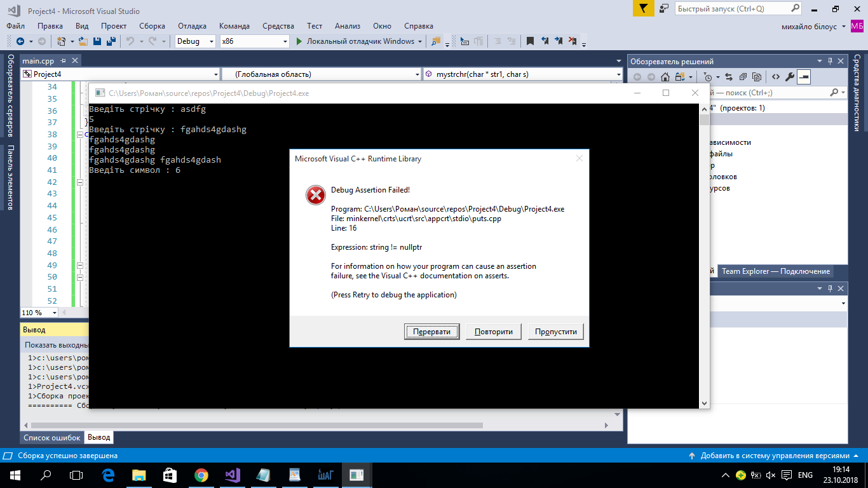Click the bookmark toggle icon in toolbar
The width and height of the screenshot is (868, 488).
pos(530,41)
